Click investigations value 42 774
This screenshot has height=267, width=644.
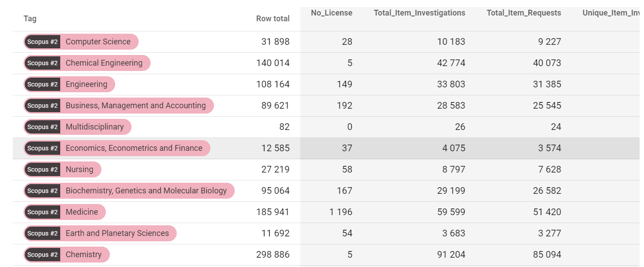tap(451, 63)
